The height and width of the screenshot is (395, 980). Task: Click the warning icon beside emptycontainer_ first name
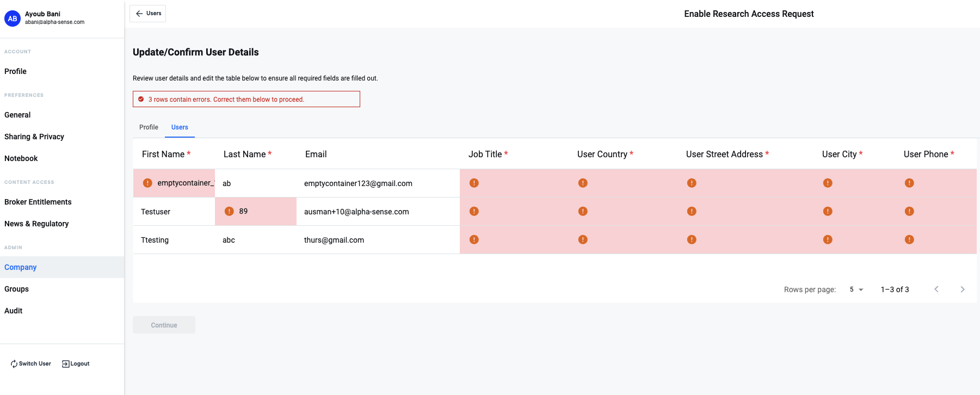(x=147, y=183)
